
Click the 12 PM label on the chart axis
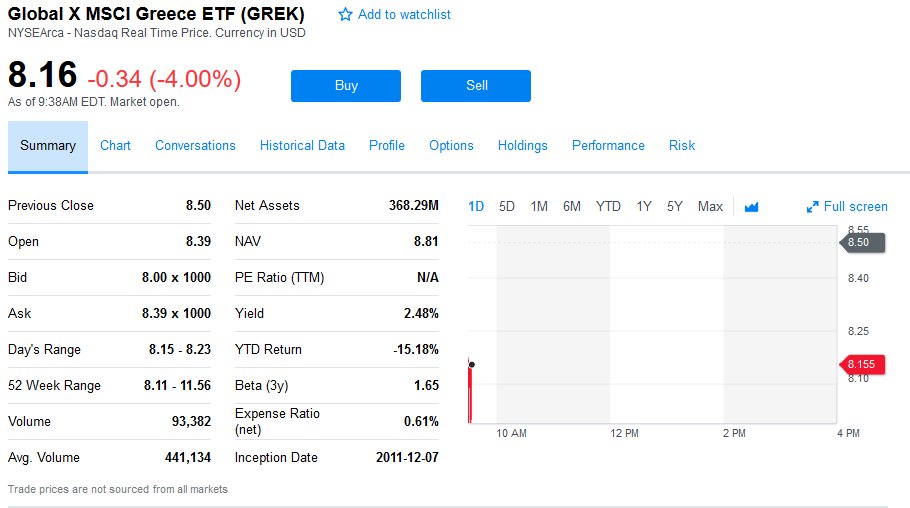(x=624, y=433)
